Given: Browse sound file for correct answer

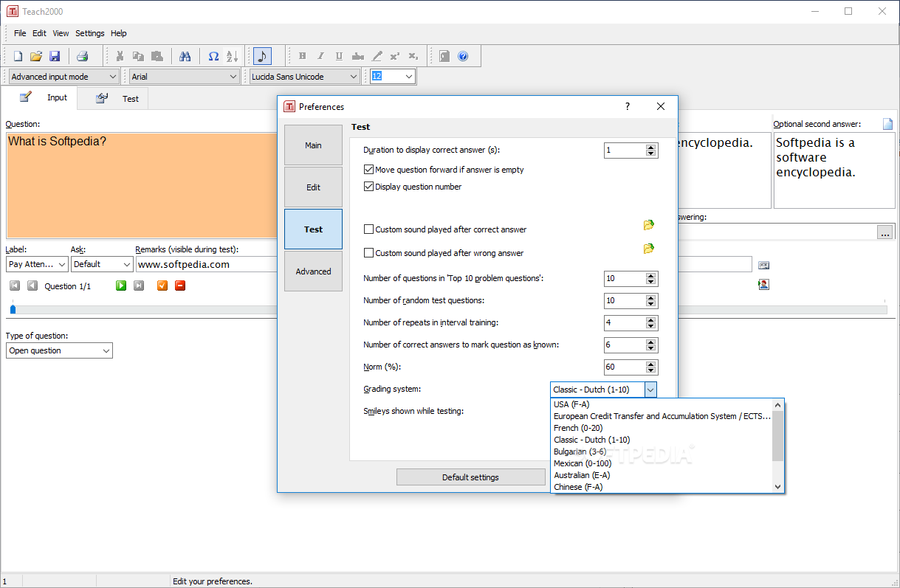Looking at the screenshot, I should click(648, 225).
